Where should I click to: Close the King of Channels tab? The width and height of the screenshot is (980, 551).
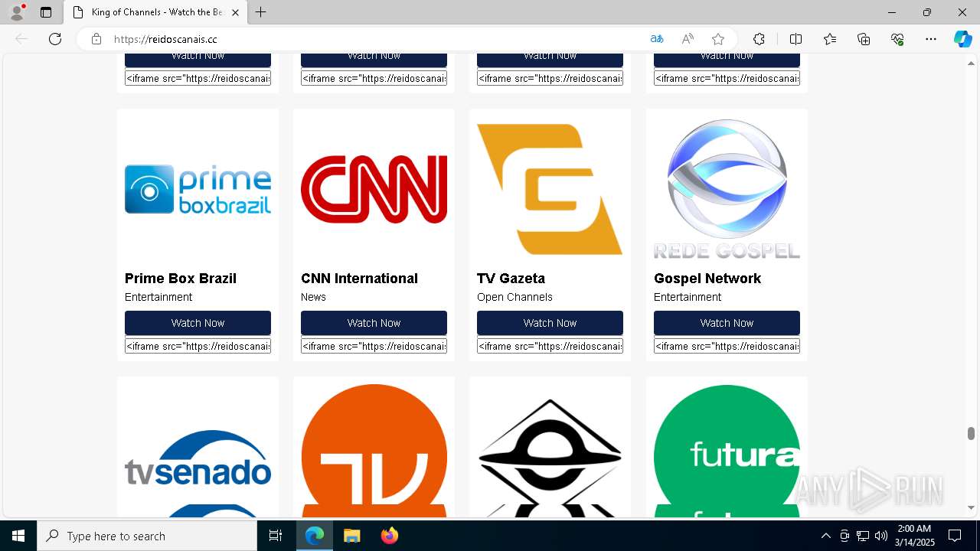(235, 12)
